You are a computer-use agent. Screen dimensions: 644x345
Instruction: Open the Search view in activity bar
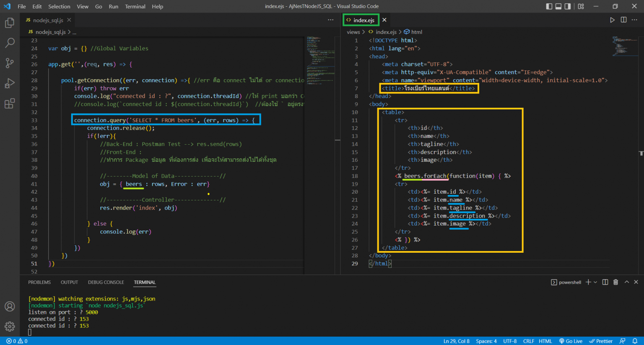pos(10,43)
